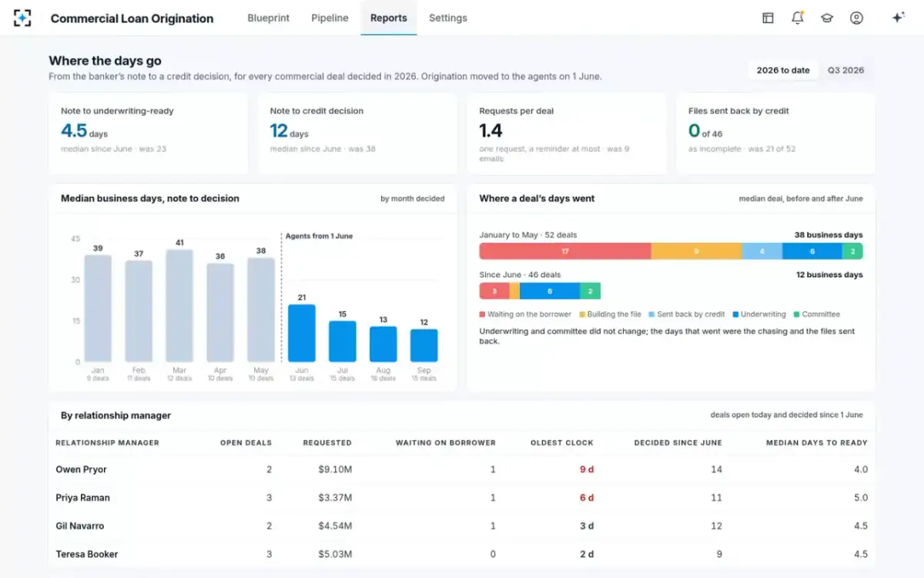This screenshot has height=578, width=924.
Task: Open the notifications bell
Action: tap(798, 18)
